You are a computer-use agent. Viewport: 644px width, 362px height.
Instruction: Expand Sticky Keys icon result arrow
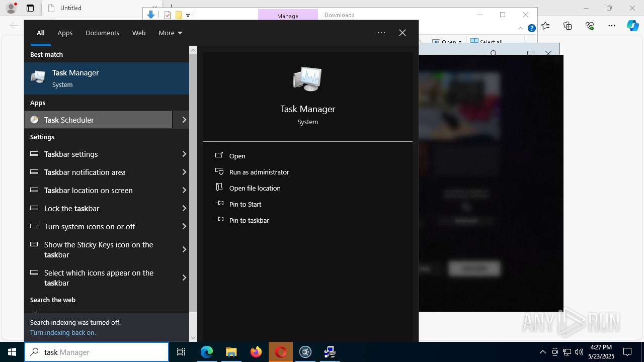pos(184,250)
